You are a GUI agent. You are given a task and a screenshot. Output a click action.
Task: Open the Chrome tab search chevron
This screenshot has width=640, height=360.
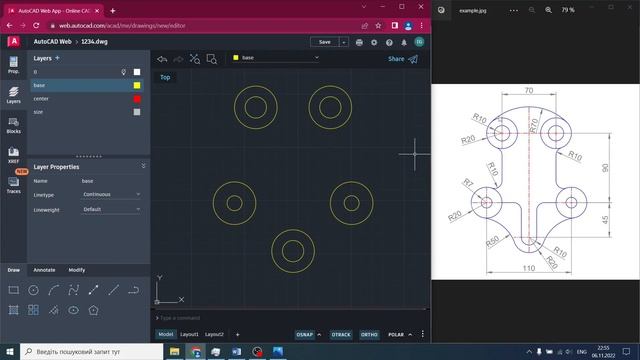click(364, 7)
